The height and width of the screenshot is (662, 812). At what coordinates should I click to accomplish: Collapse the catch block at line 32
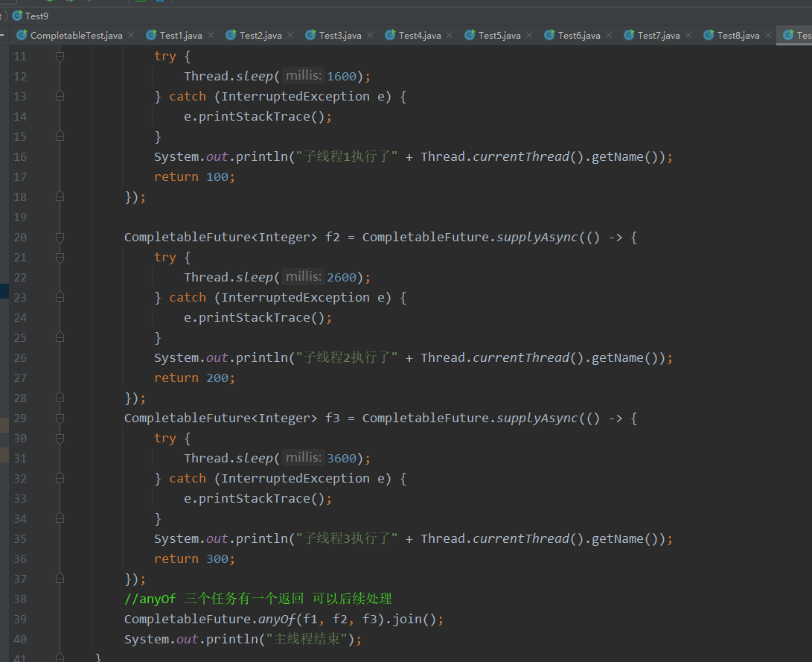tap(60, 478)
